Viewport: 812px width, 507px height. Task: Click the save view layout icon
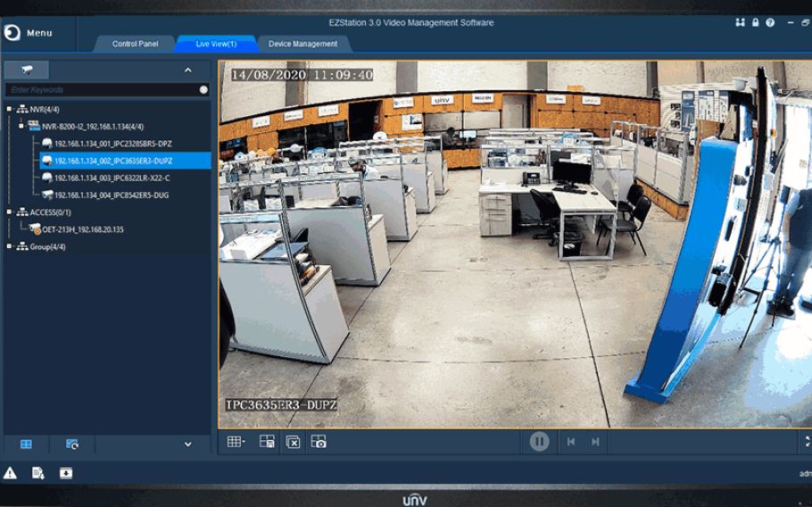267,441
